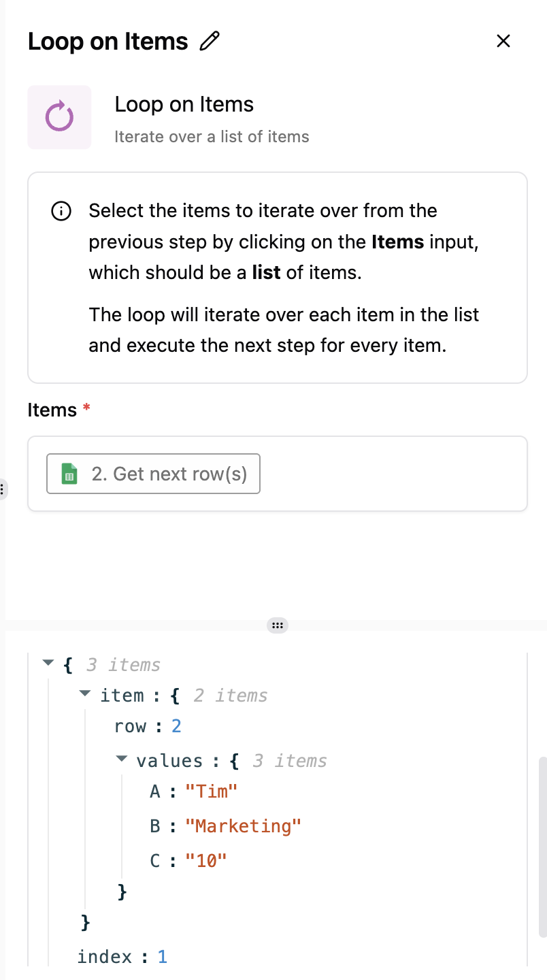Click the info icon in the hint box

point(61,212)
